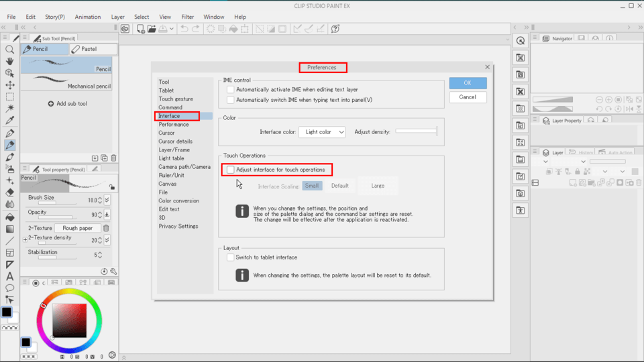Open Performance preferences category
The height and width of the screenshot is (362, 644).
[x=174, y=125]
